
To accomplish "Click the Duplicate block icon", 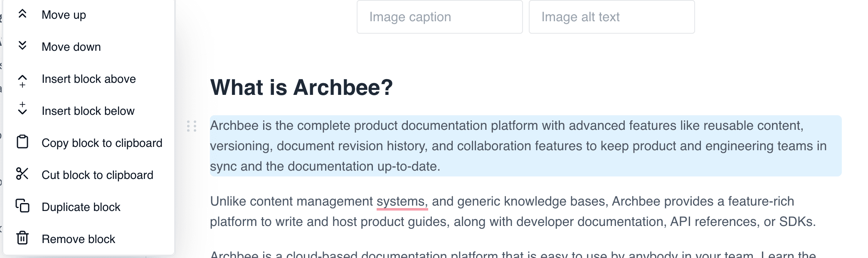I will click(22, 206).
